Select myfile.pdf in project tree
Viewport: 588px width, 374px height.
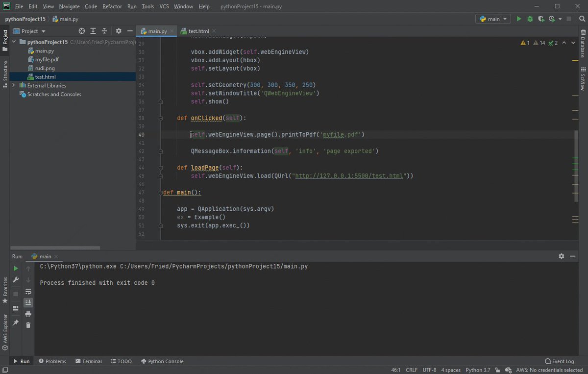coord(47,59)
